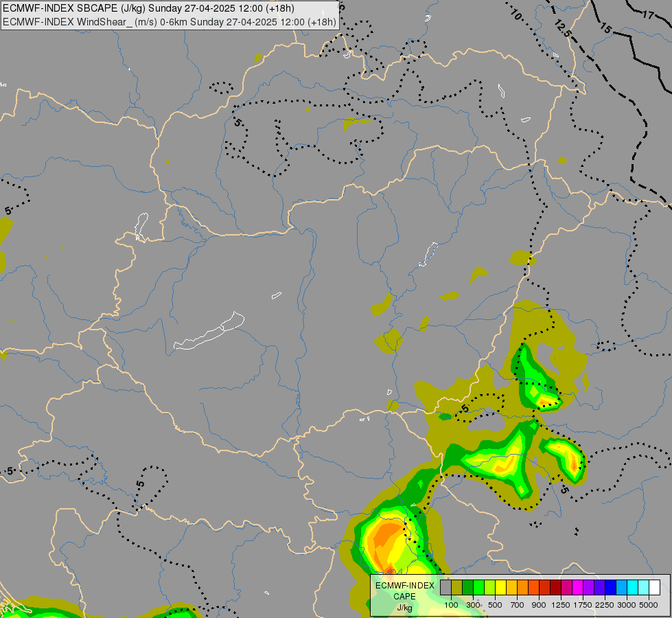Select the pink-magenta swatch right of 1250
The width and height of the screenshot is (672, 618).
pos(566,588)
